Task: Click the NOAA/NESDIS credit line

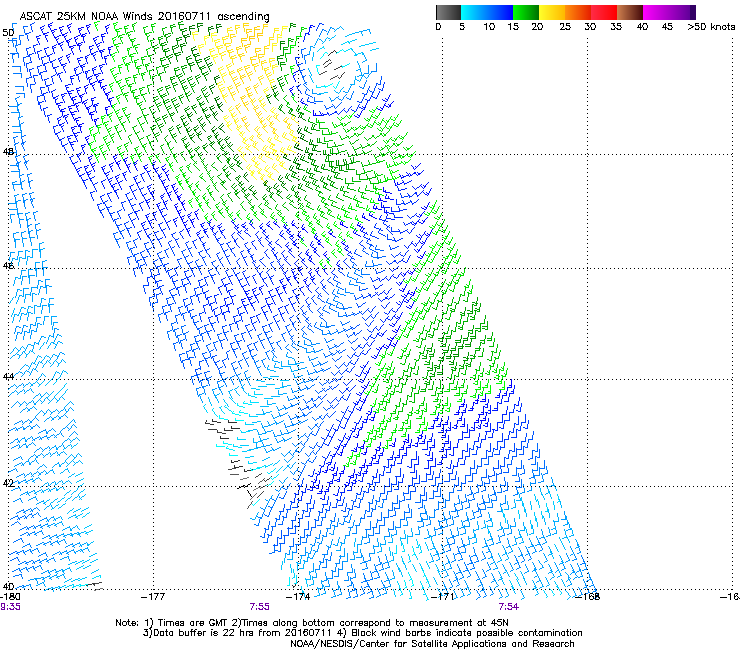Action: (432, 644)
